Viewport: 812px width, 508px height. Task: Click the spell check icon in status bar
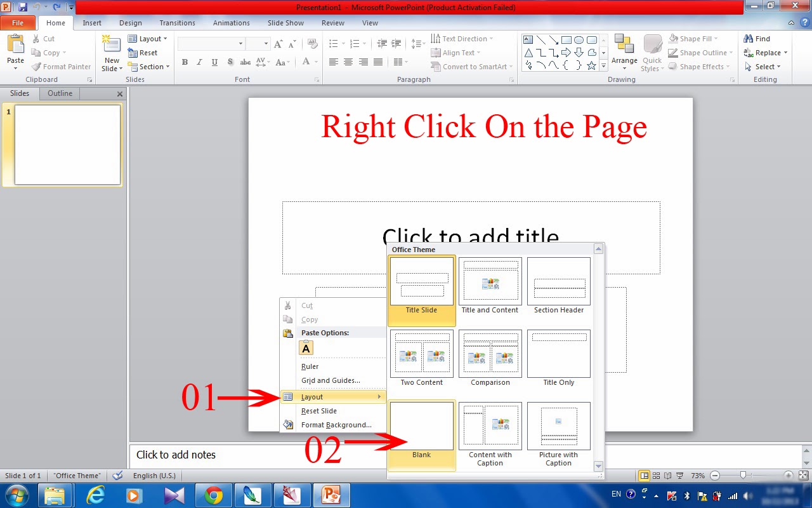(117, 476)
